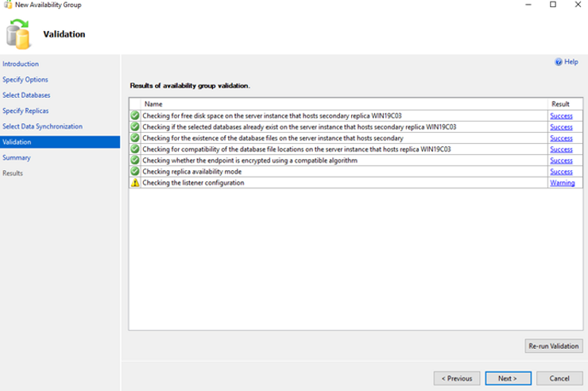Open Success link for free disk space check
This screenshot has height=391, width=588.
pyautogui.click(x=561, y=116)
